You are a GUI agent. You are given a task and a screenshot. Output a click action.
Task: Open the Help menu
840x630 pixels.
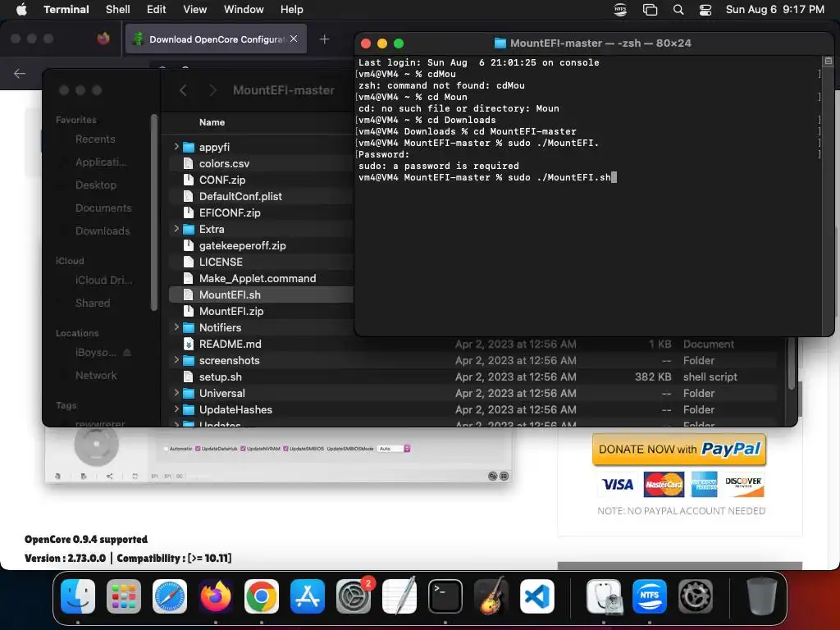tap(292, 10)
